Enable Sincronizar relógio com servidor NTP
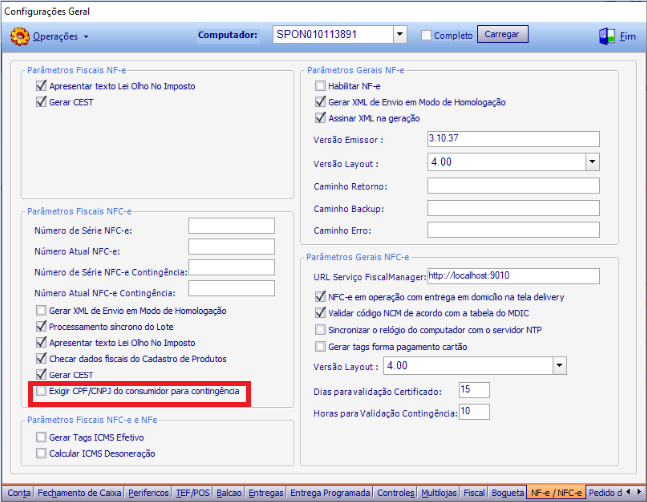 (320, 330)
